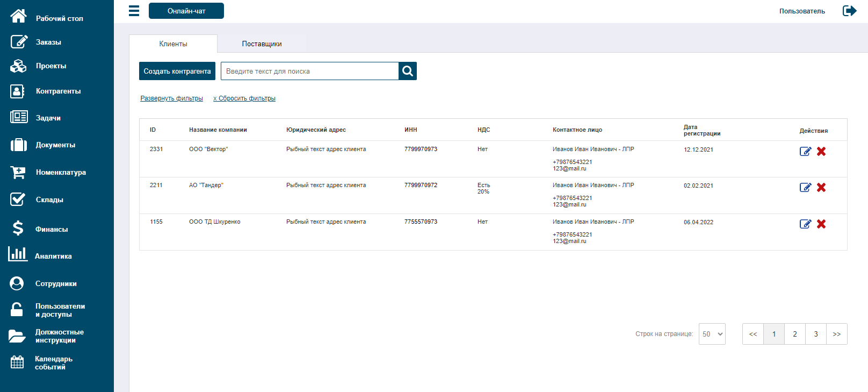
Task: Click the Пользователь link in the header
Action: click(802, 11)
